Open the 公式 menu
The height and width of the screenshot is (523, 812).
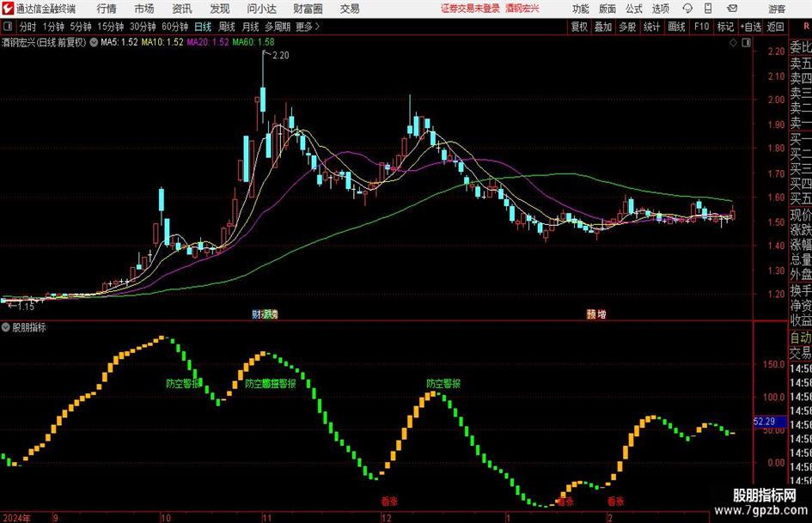[634, 9]
